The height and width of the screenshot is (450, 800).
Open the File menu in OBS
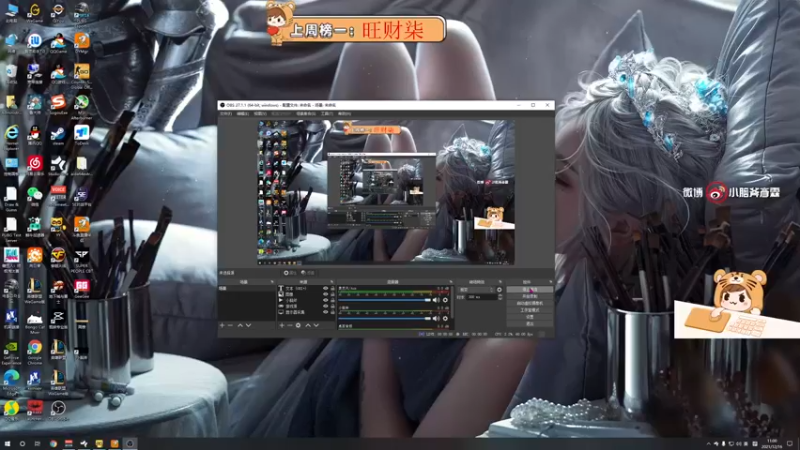click(x=226, y=114)
